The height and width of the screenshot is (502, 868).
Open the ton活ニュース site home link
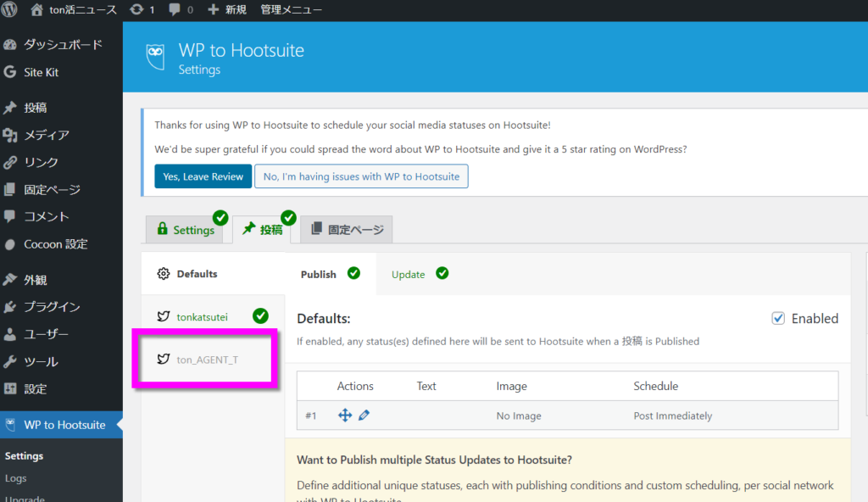[74, 9]
